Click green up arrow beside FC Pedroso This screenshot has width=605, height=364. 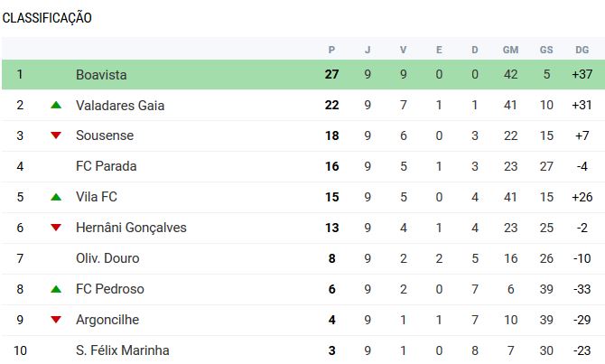click(x=56, y=289)
